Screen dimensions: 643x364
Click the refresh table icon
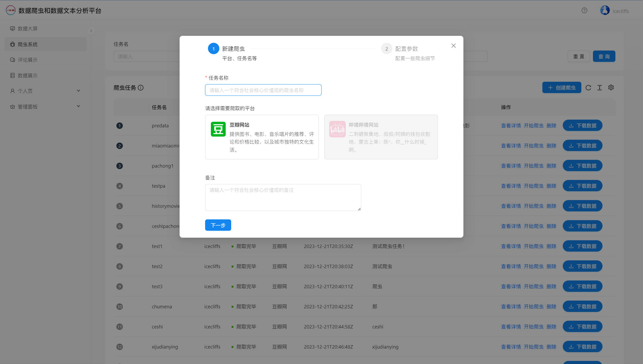(x=588, y=88)
